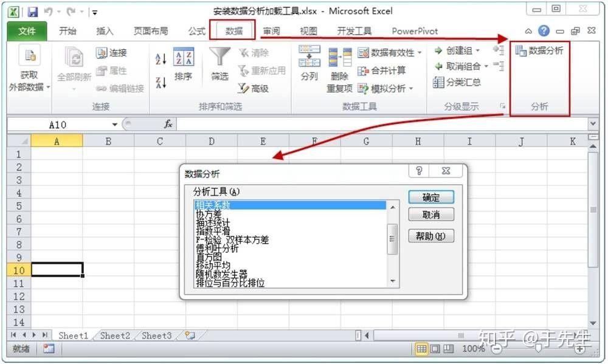Click the 帮助(H) button in dialog

point(431,236)
